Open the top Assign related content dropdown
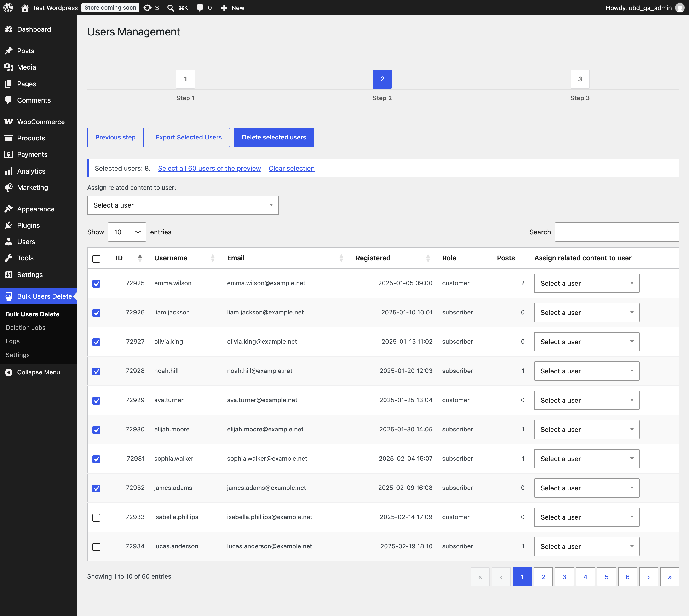This screenshot has width=689, height=616. [x=183, y=205]
